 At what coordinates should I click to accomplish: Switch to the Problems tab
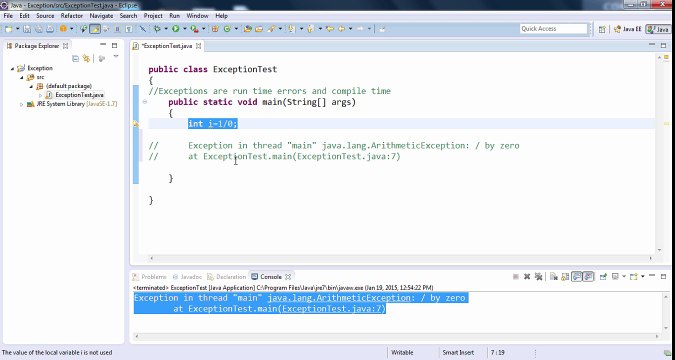click(x=149, y=277)
